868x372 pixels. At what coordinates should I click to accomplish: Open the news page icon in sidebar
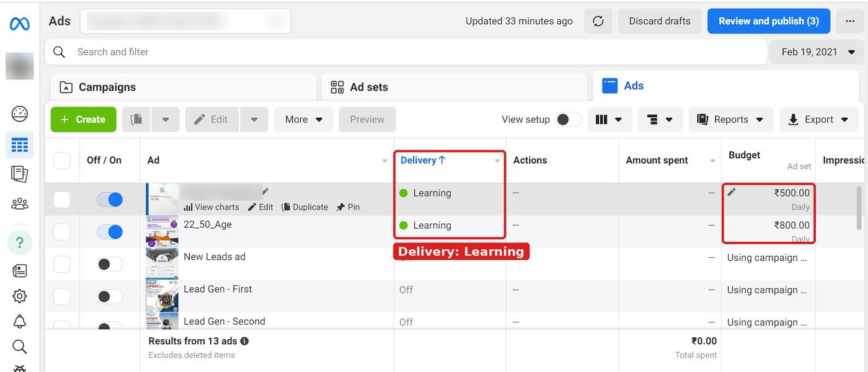point(20,270)
